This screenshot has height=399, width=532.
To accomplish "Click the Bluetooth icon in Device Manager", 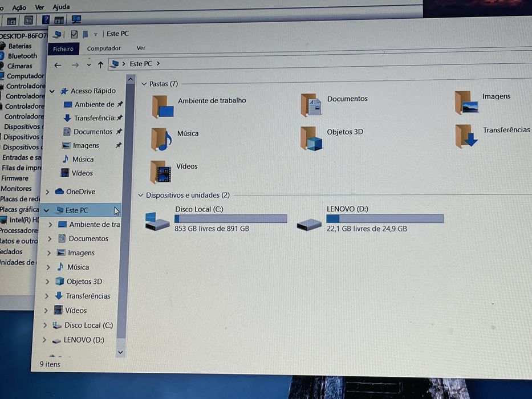I will 2,56.
